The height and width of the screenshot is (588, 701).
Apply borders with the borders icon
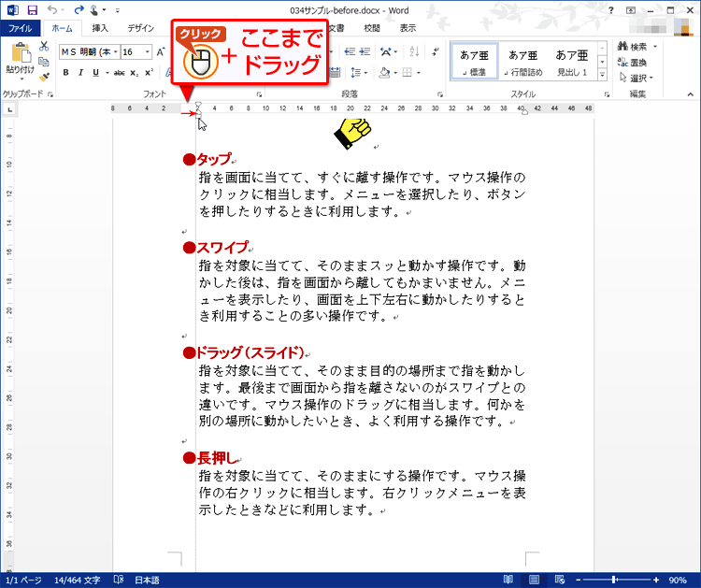click(x=408, y=72)
